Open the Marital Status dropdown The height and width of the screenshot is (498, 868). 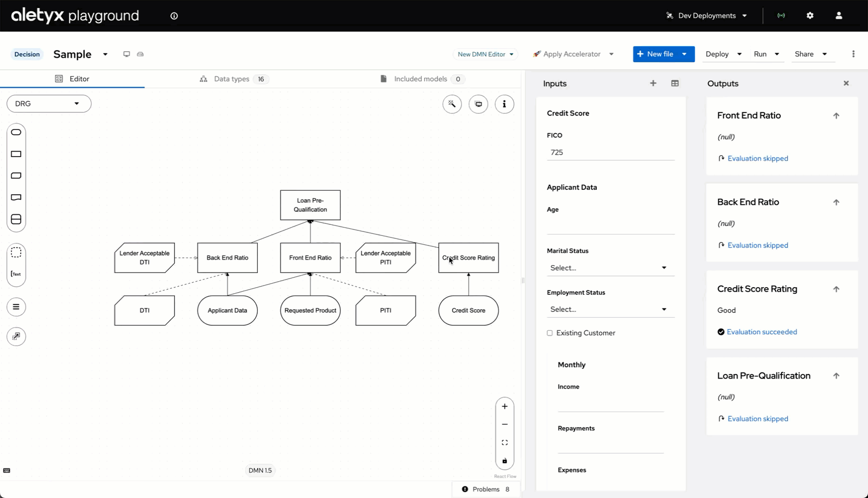click(610, 268)
